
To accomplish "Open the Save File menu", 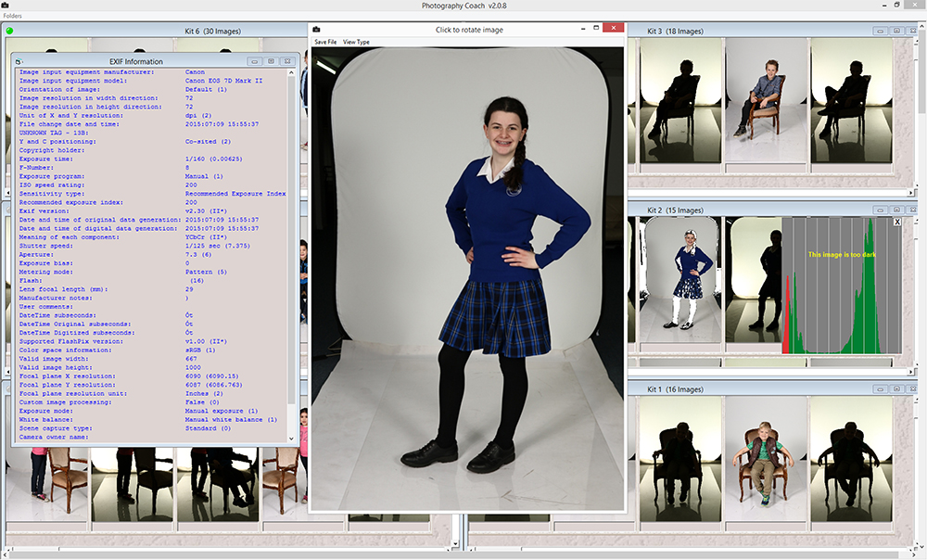I will click(327, 42).
